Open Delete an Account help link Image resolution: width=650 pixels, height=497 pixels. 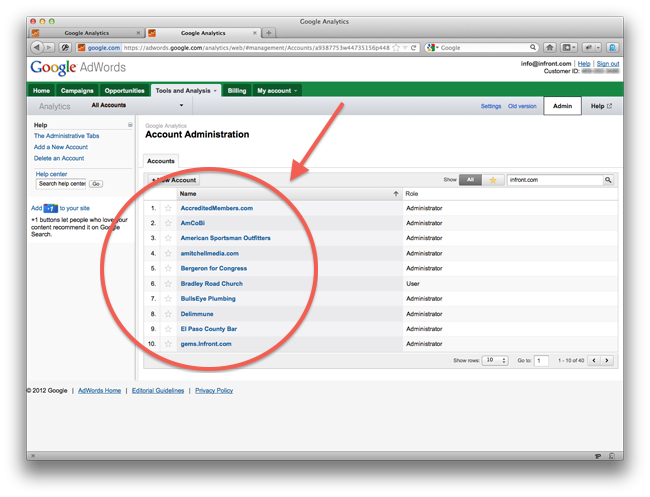click(59, 158)
